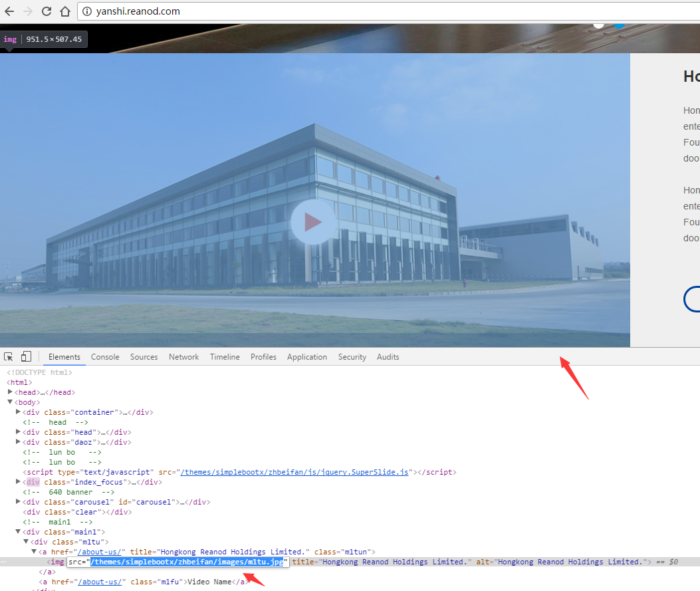
Task: Open the jquery.SuperSlide.js script link
Action: click(x=294, y=472)
